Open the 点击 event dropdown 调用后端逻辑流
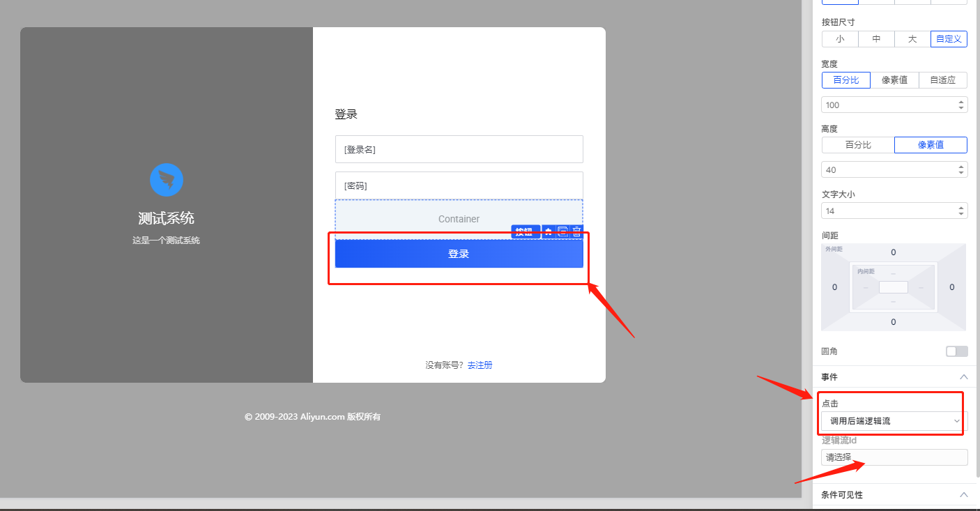 coord(894,421)
